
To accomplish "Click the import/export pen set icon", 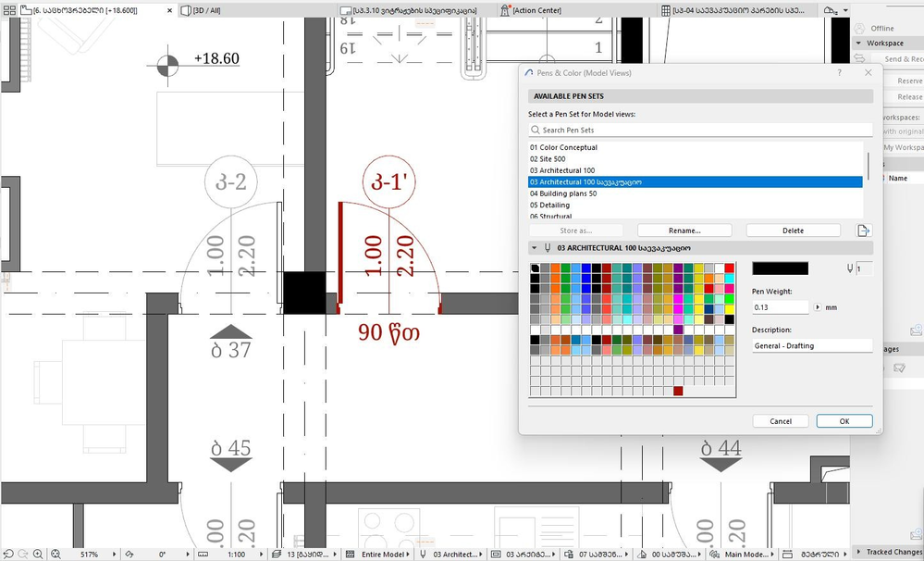I will point(864,231).
